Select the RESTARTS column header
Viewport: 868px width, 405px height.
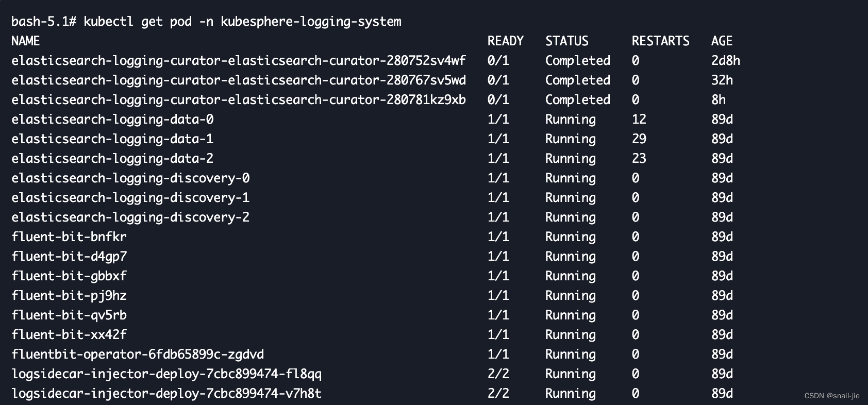point(661,41)
